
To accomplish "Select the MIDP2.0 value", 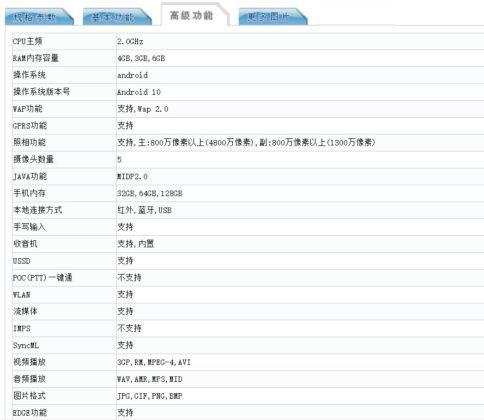I will click(132, 176).
